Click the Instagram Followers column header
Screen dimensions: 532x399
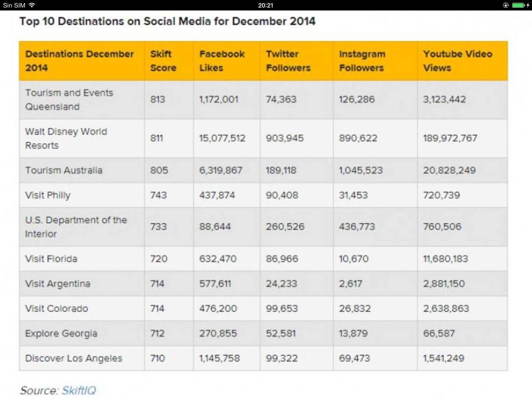click(x=362, y=61)
